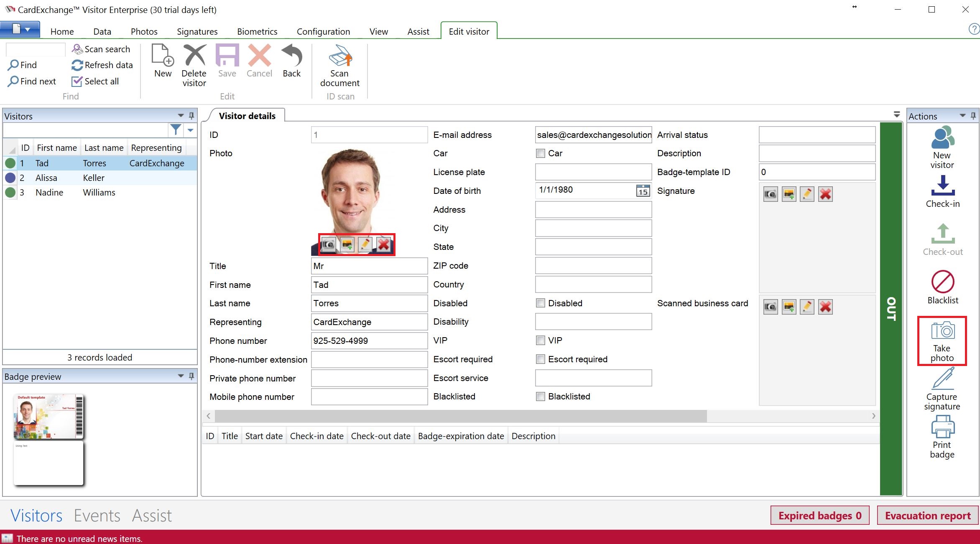Image resolution: width=980 pixels, height=544 pixels.
Task: Click the horizontal scrollbar right arrow
Action: point(873,416)
